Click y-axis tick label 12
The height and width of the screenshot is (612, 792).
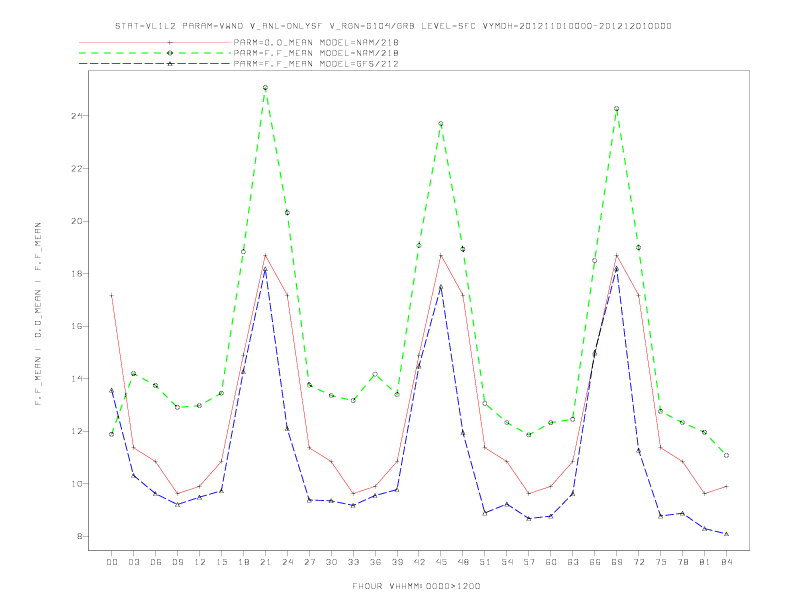[x=77, y=431]
